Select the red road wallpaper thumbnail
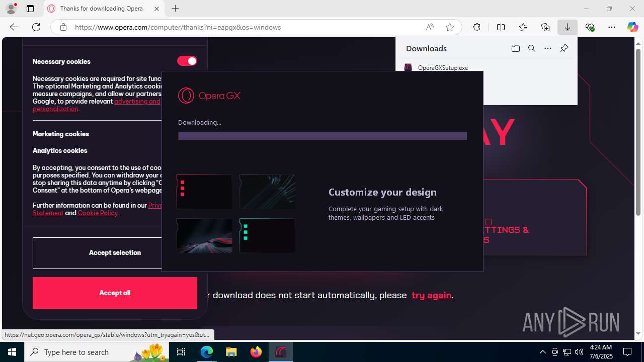The height and width of the screenshot is (362, 644). coord(204,236)
